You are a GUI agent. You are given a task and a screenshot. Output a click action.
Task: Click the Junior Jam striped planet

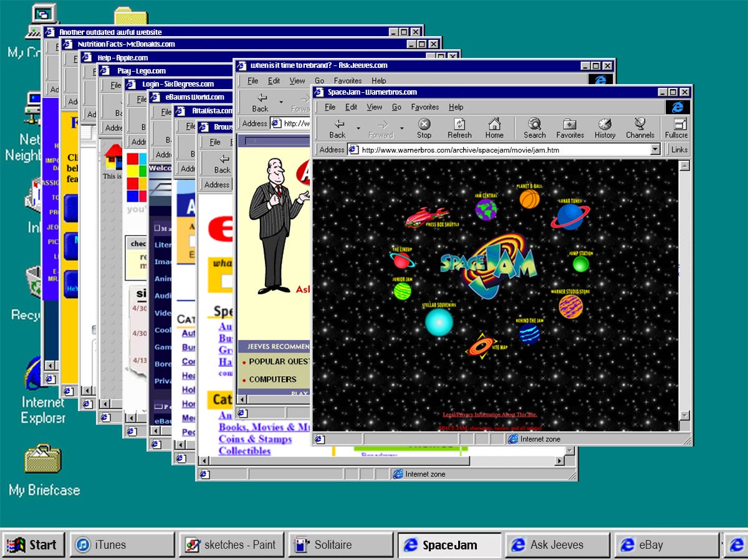click(402, 290)
